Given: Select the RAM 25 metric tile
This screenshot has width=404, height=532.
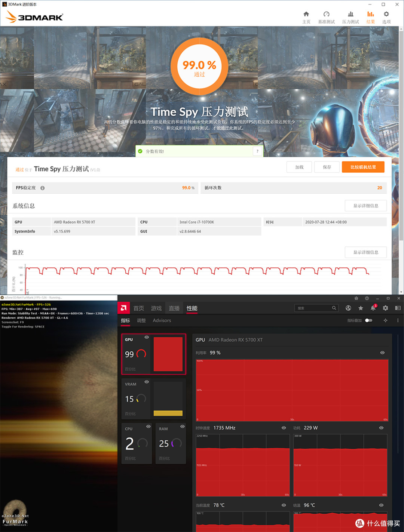Looking at the screenshot, I should point(171,444).
